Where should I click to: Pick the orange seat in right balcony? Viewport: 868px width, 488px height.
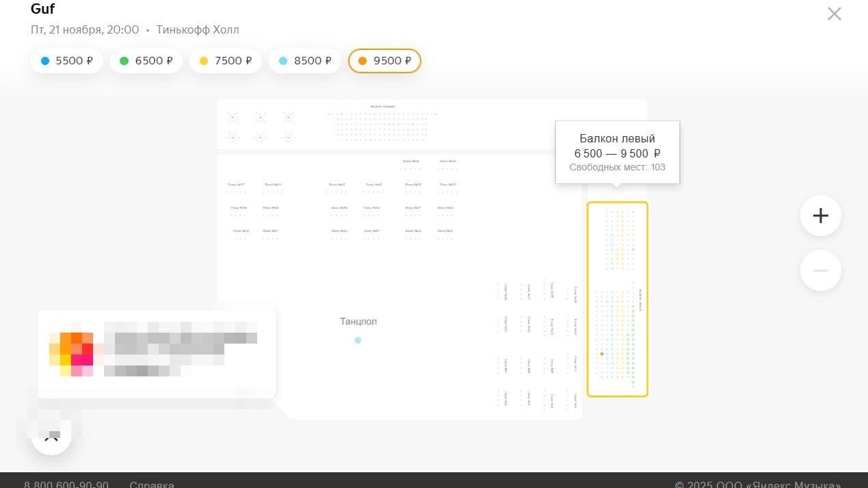point(602,354)
